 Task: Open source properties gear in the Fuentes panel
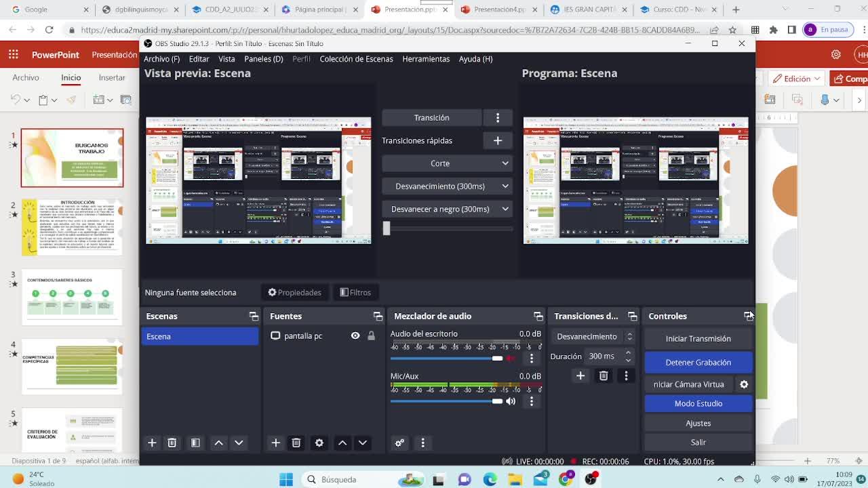coord(319,443)
